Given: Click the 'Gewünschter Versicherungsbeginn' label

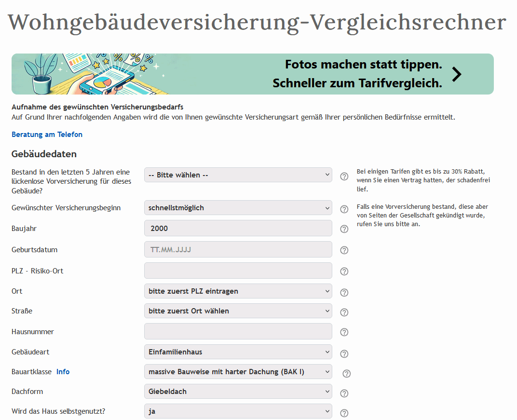Looking at the screenshot, I should point(66,208).
